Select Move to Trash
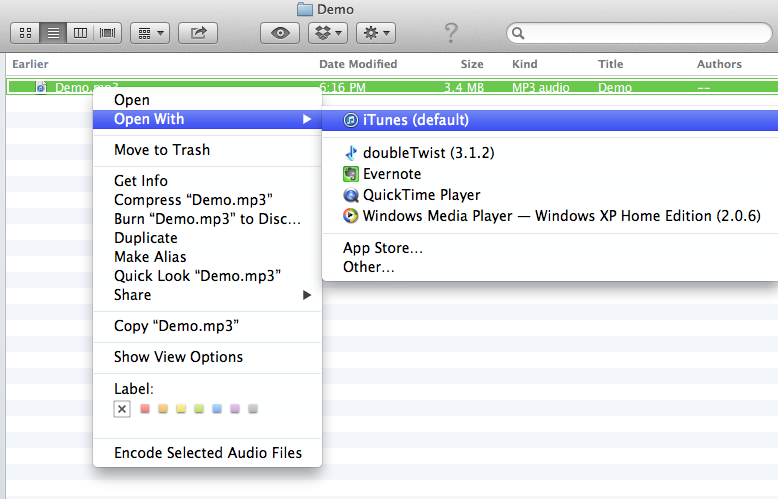The image size is (778, 499). point(162,150)
